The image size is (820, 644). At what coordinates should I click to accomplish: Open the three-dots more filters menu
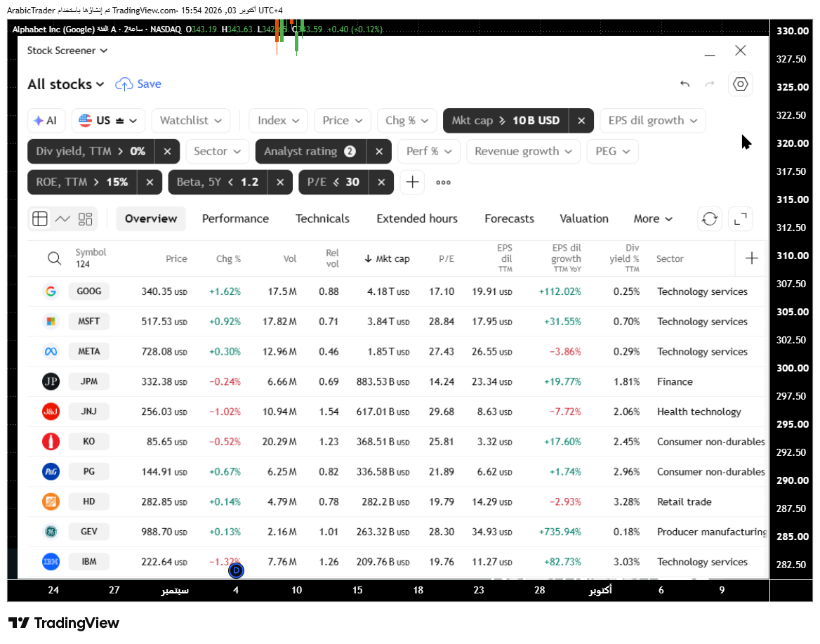click(444, 182)
